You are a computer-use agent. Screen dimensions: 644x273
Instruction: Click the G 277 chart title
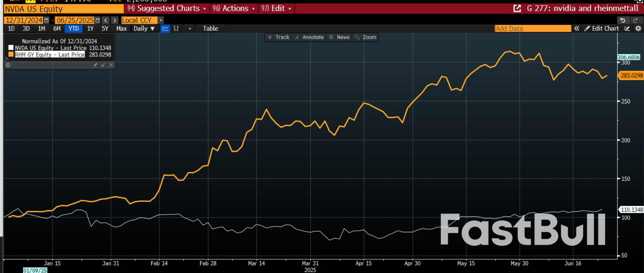(x=583, y=8)
